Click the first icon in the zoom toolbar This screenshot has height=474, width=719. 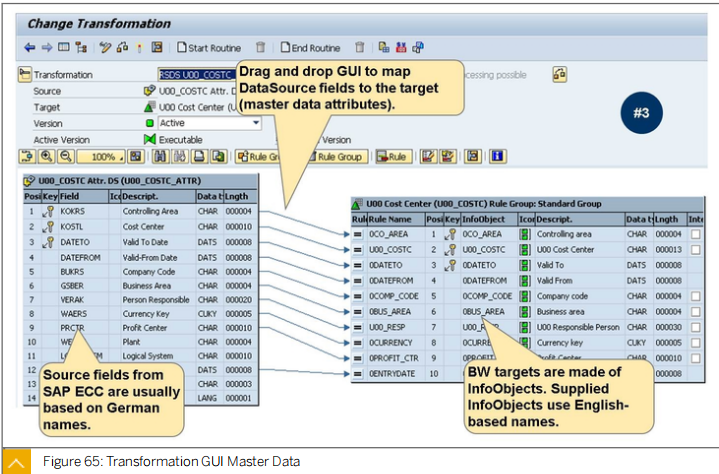pyautogui.click(x=27, y=157)
